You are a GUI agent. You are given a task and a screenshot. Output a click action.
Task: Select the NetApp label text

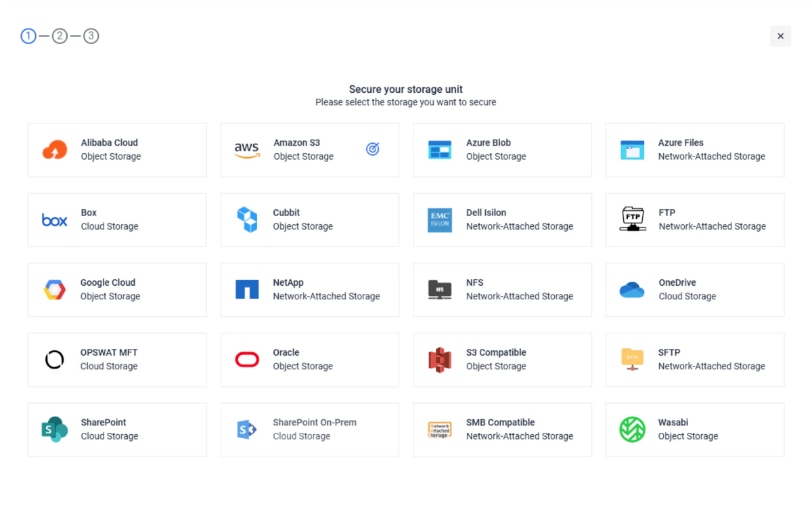click(288, 282)
